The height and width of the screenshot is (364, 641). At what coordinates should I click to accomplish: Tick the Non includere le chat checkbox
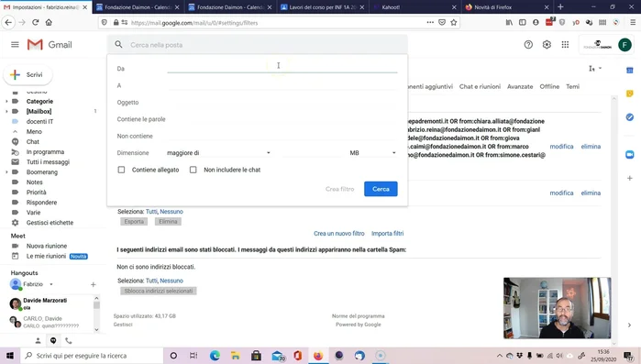pos(193,170)
